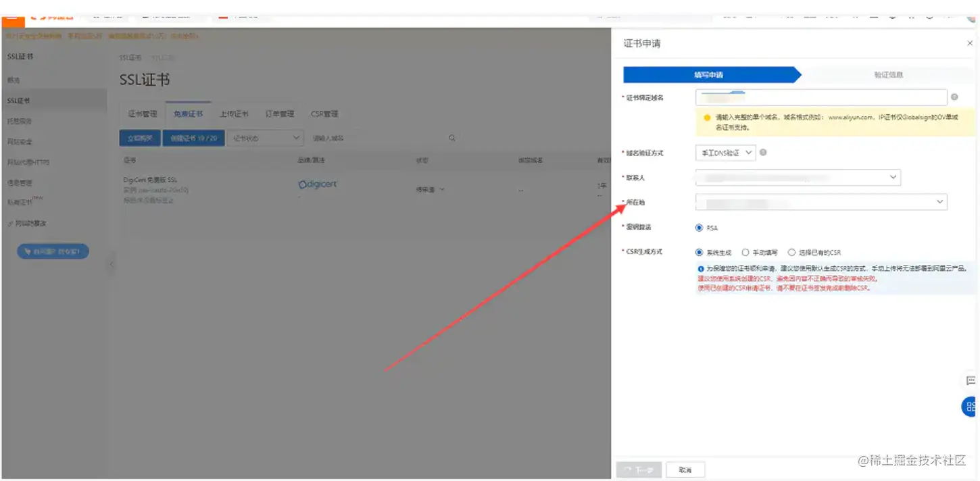Choose 选择已有的CSR option
Viewport: 980px width, 481px height.
pos(791,252)
